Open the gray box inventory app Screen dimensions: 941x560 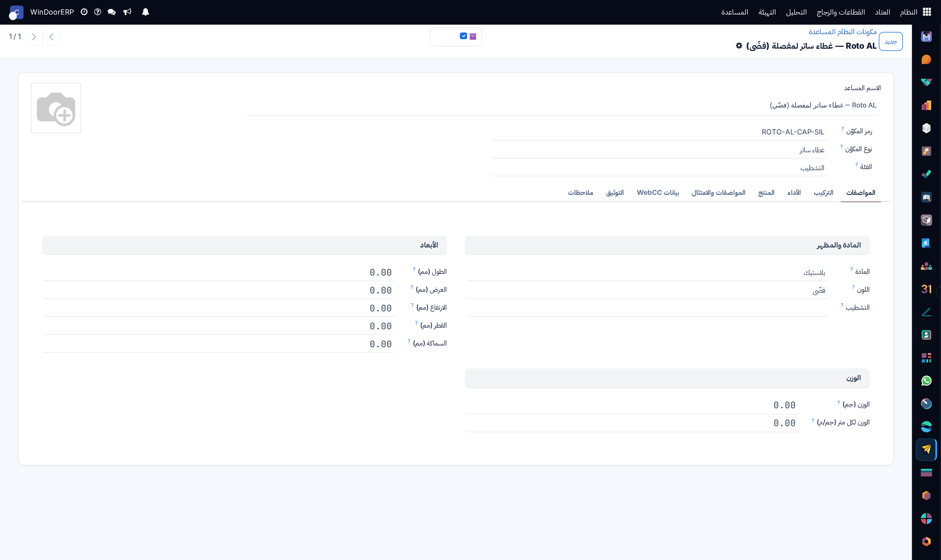coord(926,220)
